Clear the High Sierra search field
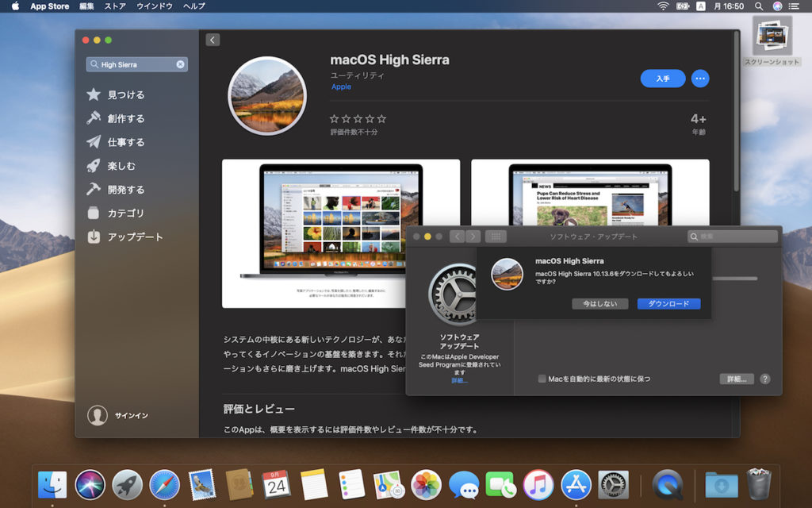 [x=180, y=64]
